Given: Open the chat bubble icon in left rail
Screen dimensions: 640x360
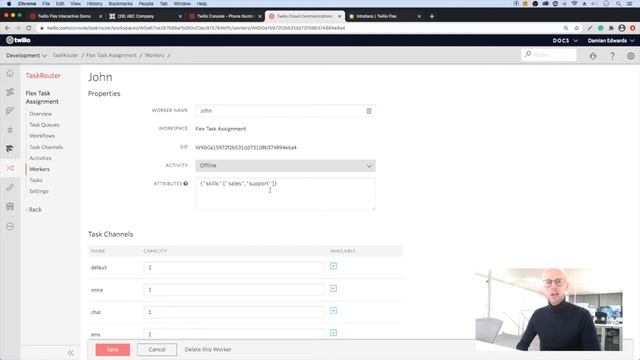Looking at the screenshot, I should [10, 111].
